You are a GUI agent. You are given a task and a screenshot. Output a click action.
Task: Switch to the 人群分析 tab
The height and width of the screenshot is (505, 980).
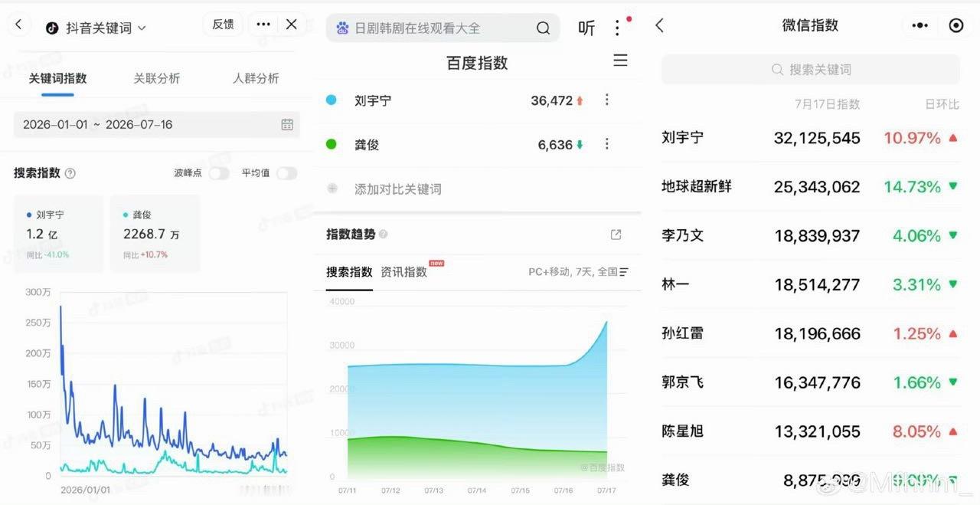tap(256, 78)
